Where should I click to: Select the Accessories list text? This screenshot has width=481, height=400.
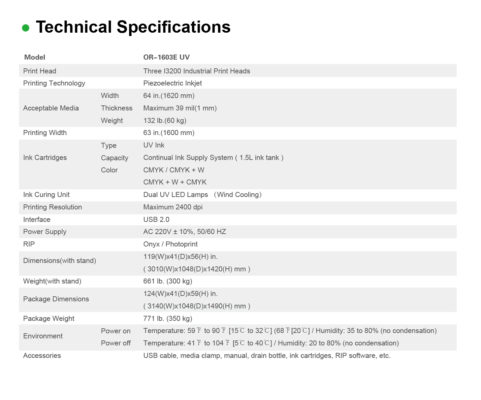267,356
